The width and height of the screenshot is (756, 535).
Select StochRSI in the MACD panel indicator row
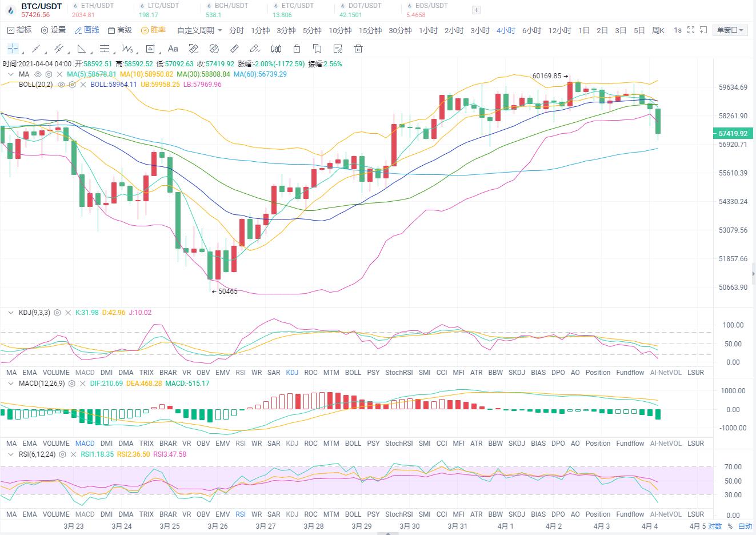tap(399, 443)
